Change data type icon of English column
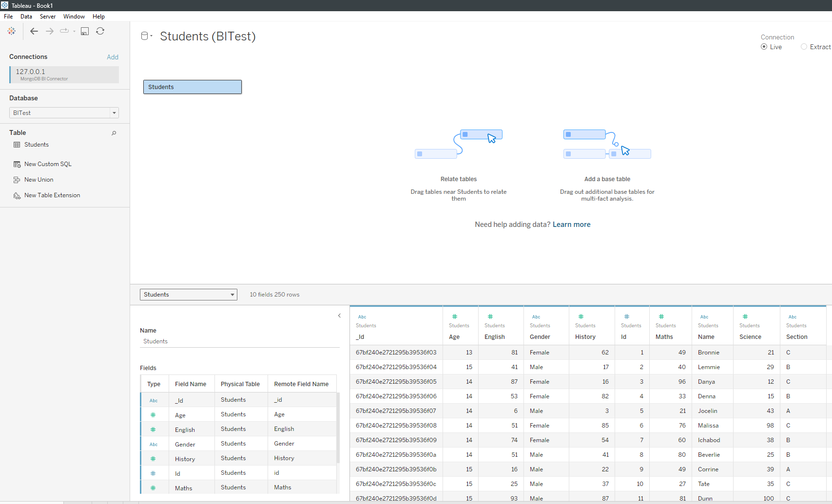The width and height of the screenshot is (832, 504). tap(490, 317)
